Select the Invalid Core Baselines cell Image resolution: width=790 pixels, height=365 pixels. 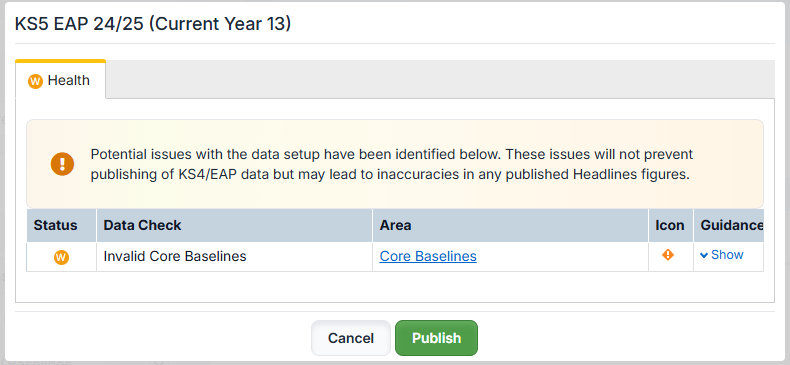(234, 257)
